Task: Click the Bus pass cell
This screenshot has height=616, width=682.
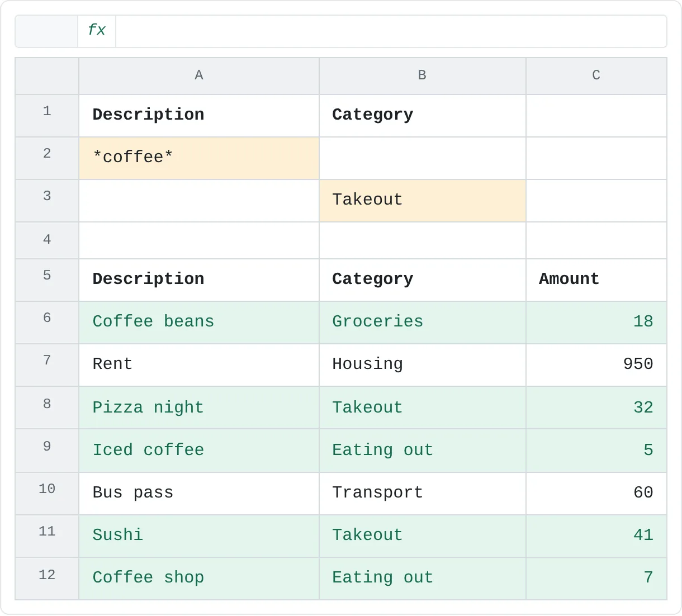Action: pos(199,494)
